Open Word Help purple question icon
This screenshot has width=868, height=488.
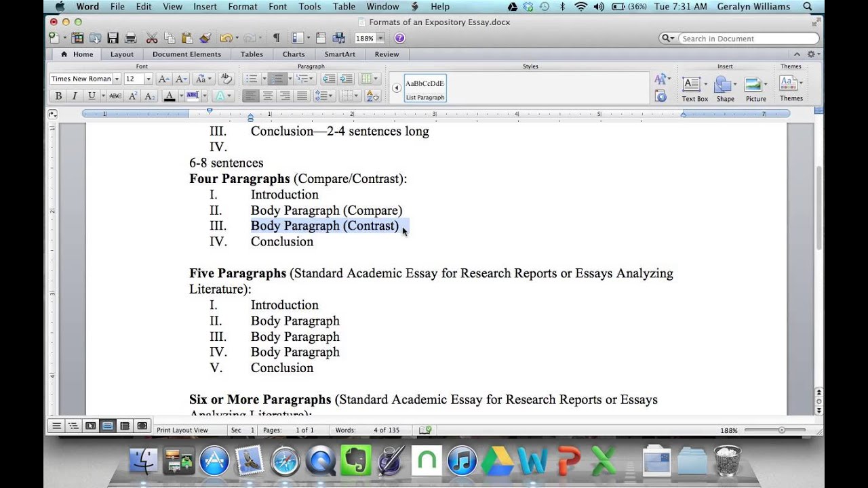[399, 38]
